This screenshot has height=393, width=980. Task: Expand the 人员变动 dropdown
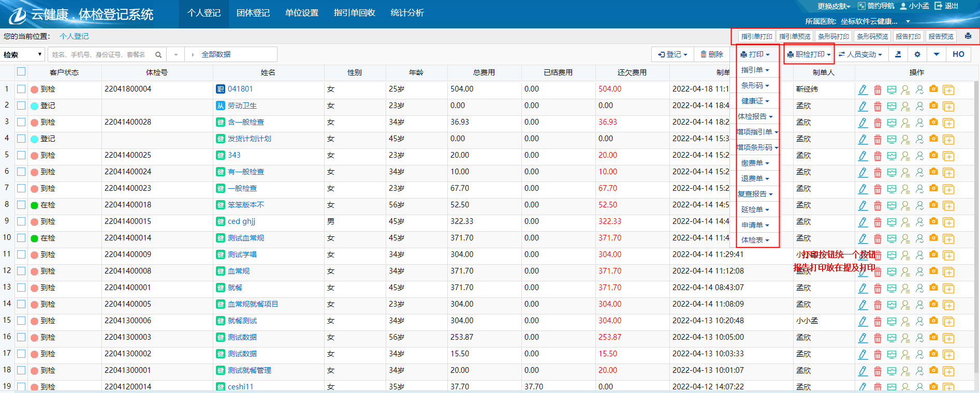(x=860, y=54)
